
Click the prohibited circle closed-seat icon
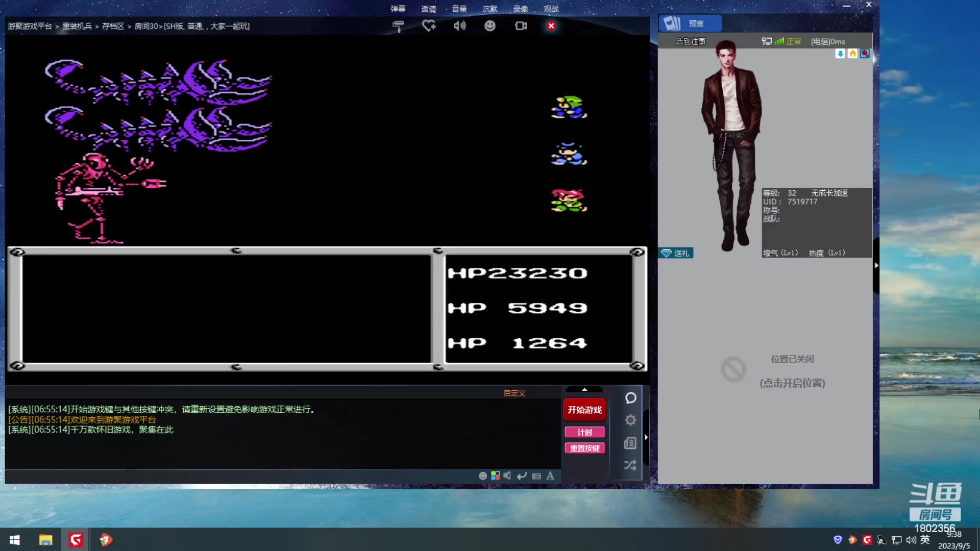pyautogui.click(x=733, y=369)
